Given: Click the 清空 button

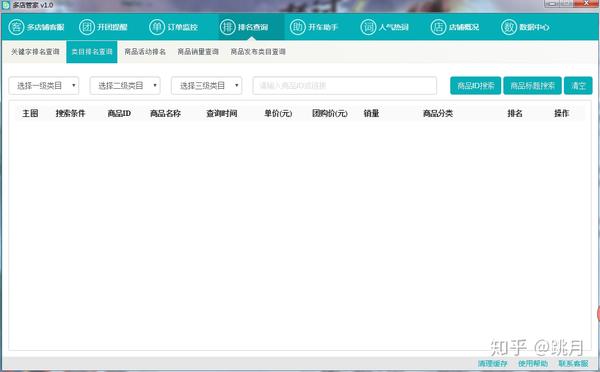Looking at the screenshot, I should 578,86.
